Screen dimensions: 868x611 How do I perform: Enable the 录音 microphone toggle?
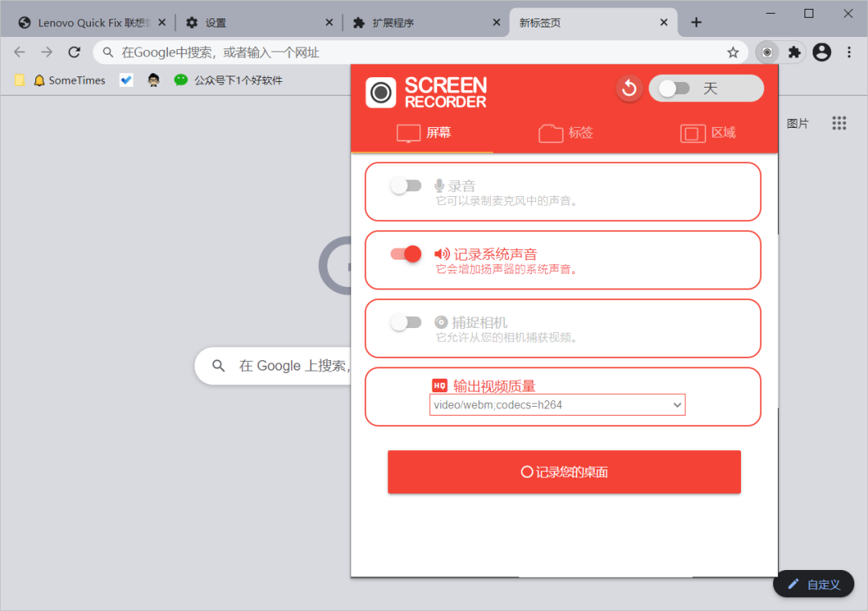click(x=406, y=186)
